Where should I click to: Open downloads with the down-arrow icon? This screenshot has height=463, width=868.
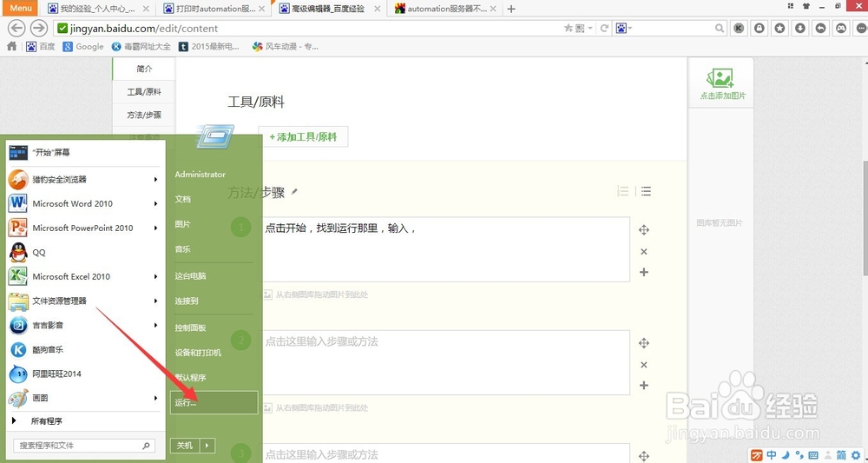pos(800,29)
